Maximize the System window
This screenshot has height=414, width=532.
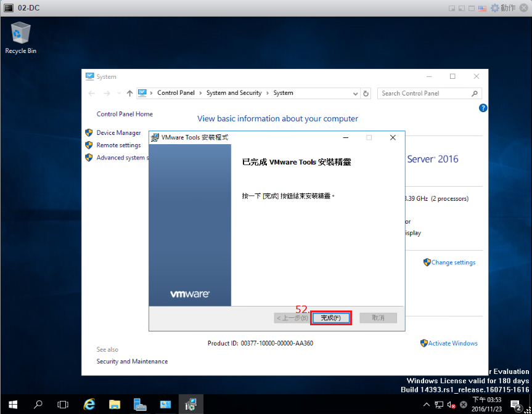point(452,76)
